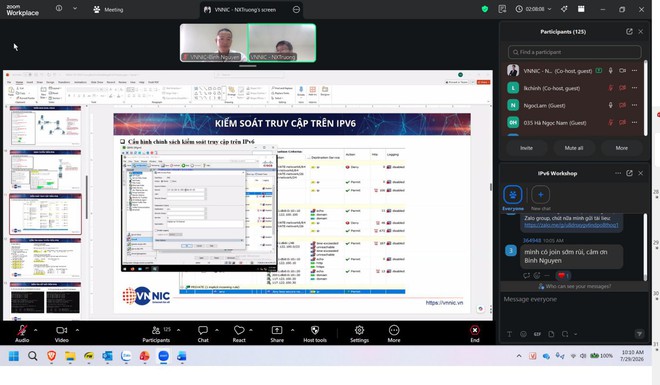Open Host tools shield icon
This screenshot has height=385, width=660.
[315, 330]
